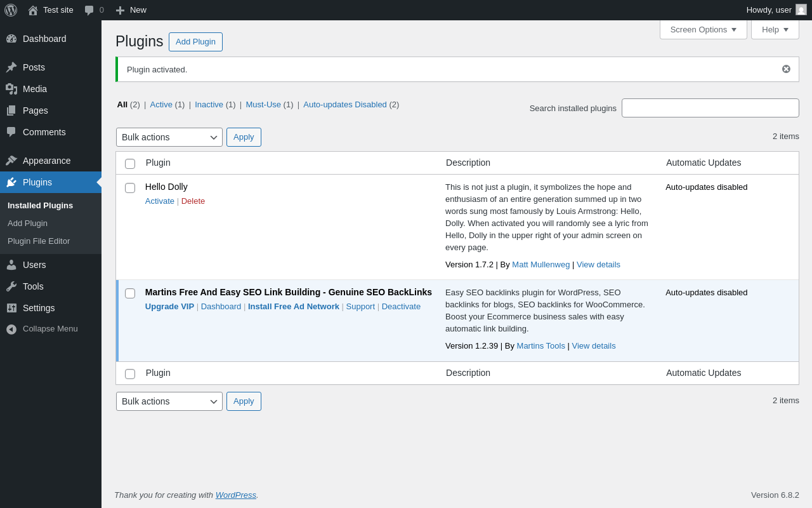Filter plugins by the Inactive tab
The width and height of the screenshot is (812, 508).
tap(209, 105)
